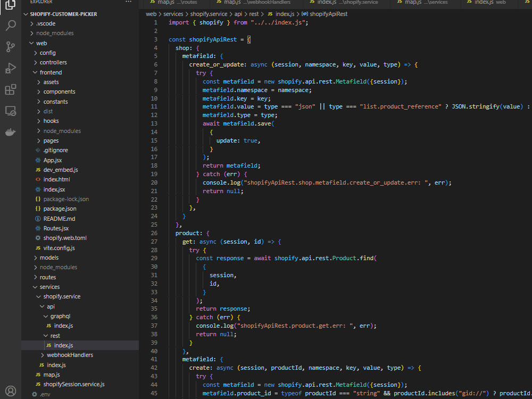Open the Remote Explorer view

click(x=10, y=111)
